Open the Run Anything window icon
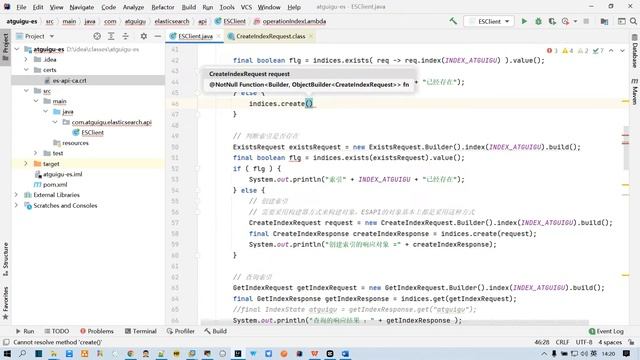Viewport: 640px width, 360px height. [622, 21]
